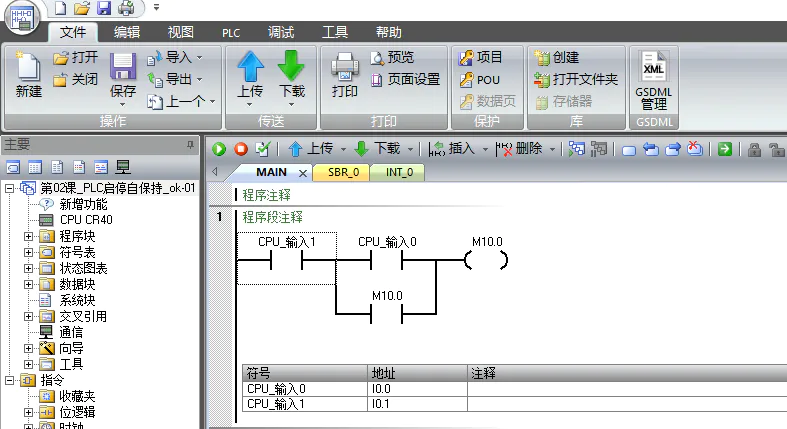Click the Compile check icon
The height and width of the screenshot is (429, 787).
coord(263,149)
